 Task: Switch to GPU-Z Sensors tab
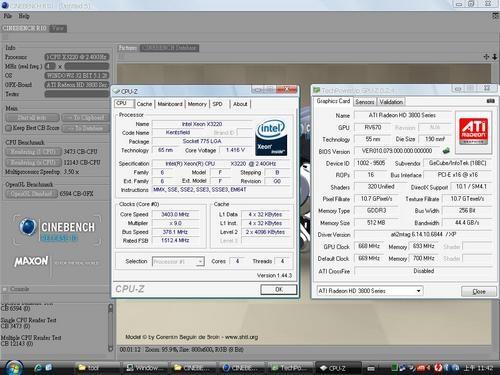[x=365, y=102]
